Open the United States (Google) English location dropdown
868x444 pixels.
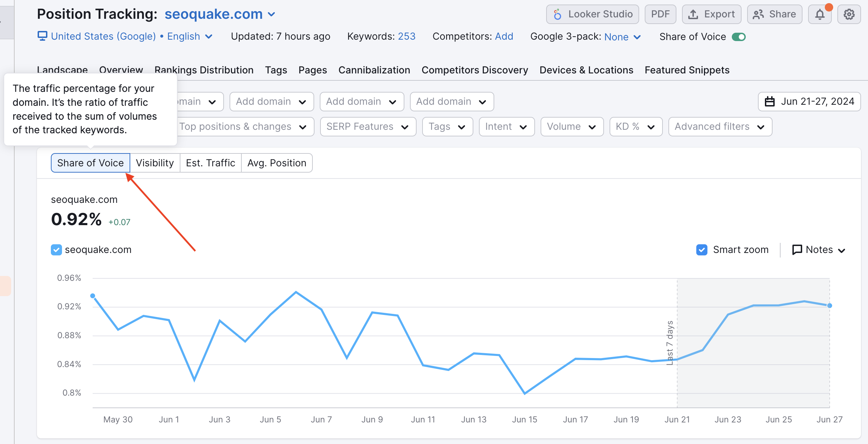125,36
